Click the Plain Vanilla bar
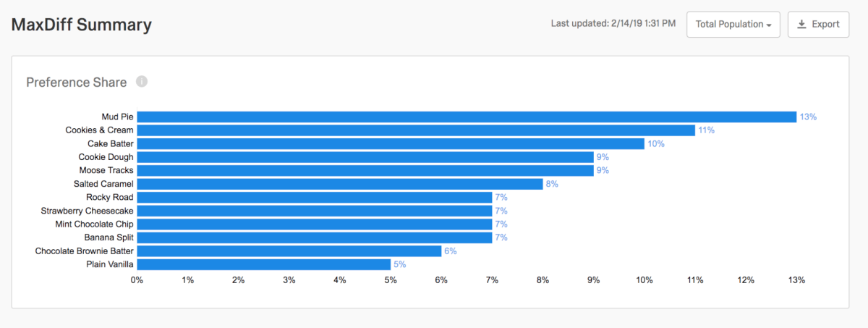 click(264, 264)
